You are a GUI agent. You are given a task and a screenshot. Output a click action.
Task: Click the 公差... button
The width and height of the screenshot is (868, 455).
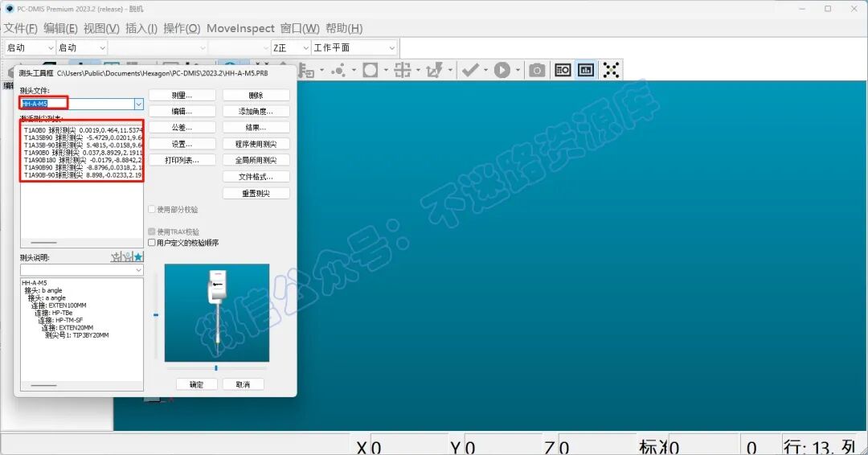[x=182, y=127]
